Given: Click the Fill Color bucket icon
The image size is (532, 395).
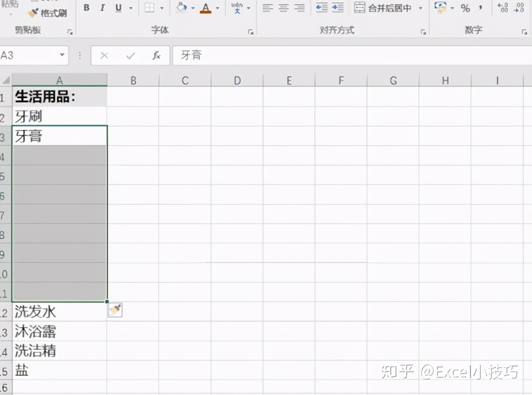Looking at the screenshot, I should tap(181, 8).
